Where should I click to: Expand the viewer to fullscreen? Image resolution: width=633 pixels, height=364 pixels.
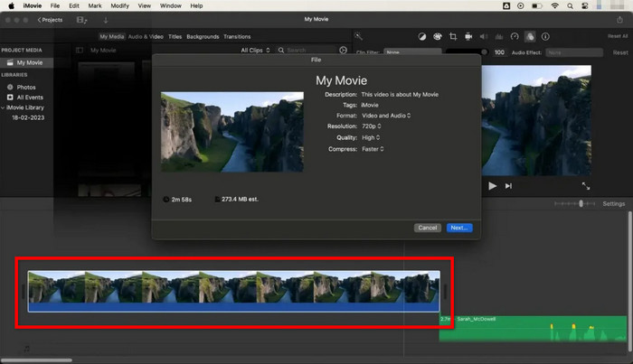(585, 185)
